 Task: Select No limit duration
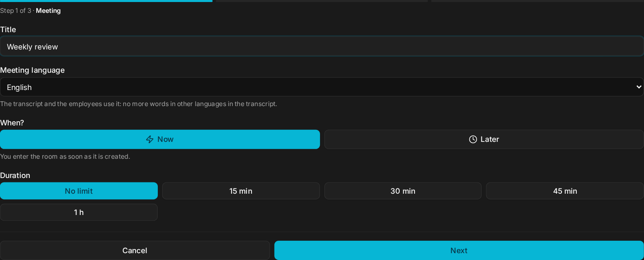[x=79, y=191]
